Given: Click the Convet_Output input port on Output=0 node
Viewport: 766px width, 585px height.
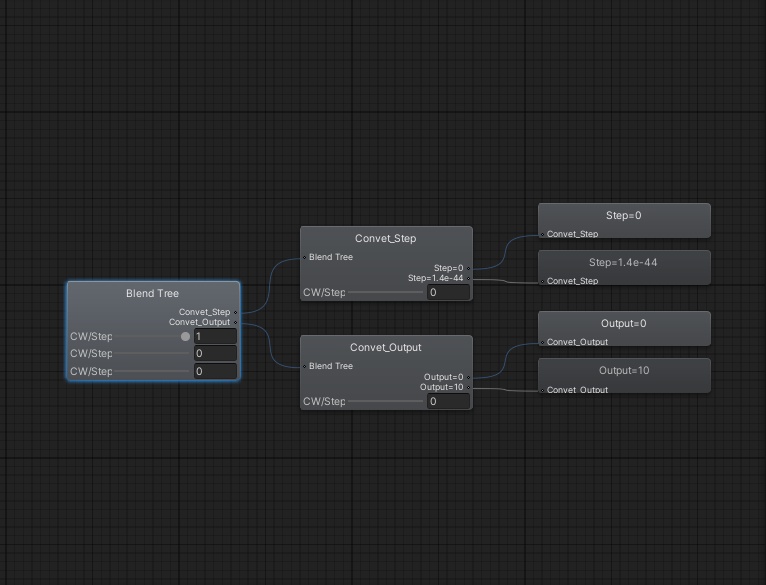Looking at the screenshot, I should tap(542, 343).
